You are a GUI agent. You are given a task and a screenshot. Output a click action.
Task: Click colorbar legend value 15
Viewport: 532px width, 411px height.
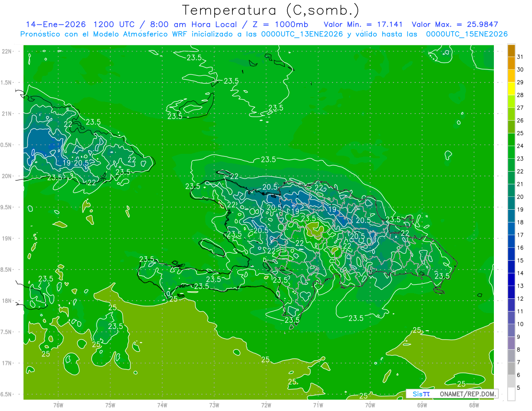pyautogui.click(x=520, y=261)
